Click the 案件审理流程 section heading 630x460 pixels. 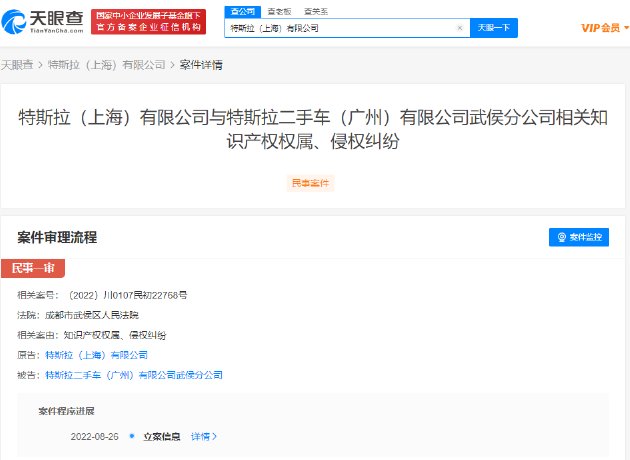point(57,237)
